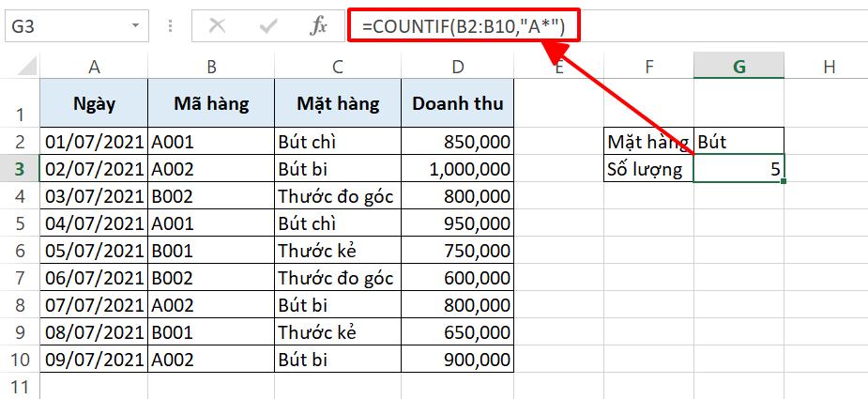The width and height of the screenshot is (868, 399).
Task: Select cell B4 containing B002
Action: click(x=211, y=195)
